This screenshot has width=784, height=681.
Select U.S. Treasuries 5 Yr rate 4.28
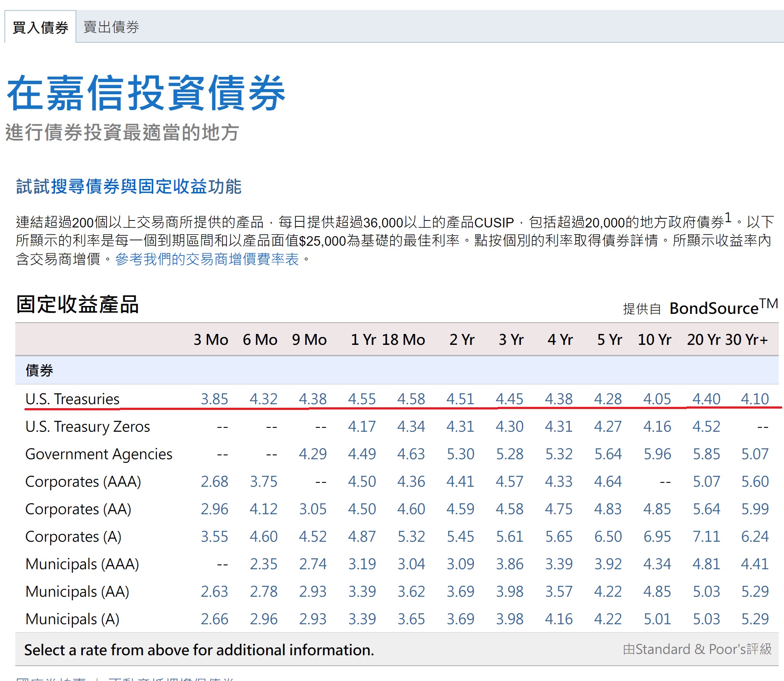[x=608, y=399]
